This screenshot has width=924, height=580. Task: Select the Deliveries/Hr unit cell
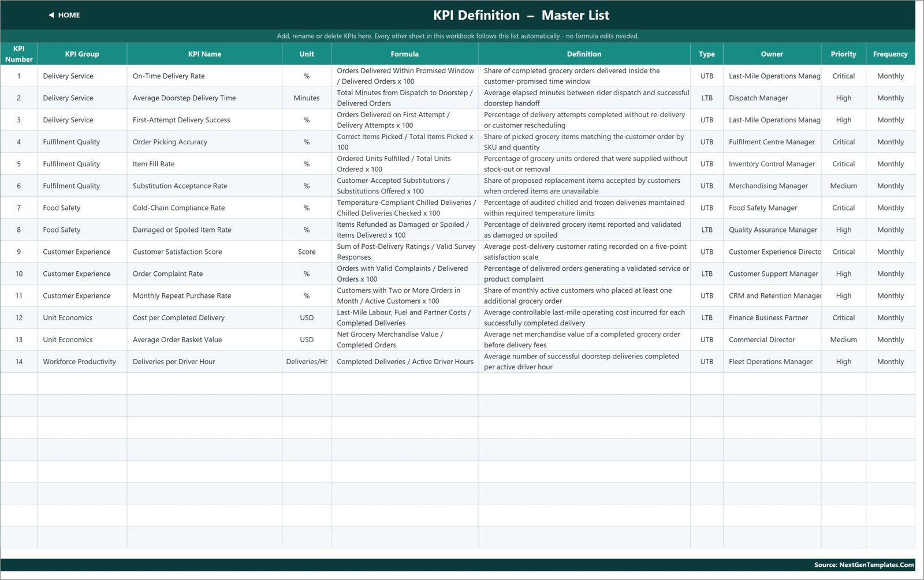[307, 361]
